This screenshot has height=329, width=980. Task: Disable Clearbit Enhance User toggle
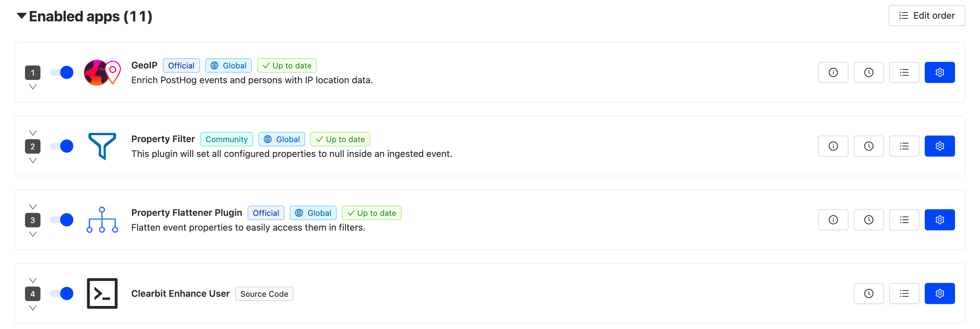(61, 293)
